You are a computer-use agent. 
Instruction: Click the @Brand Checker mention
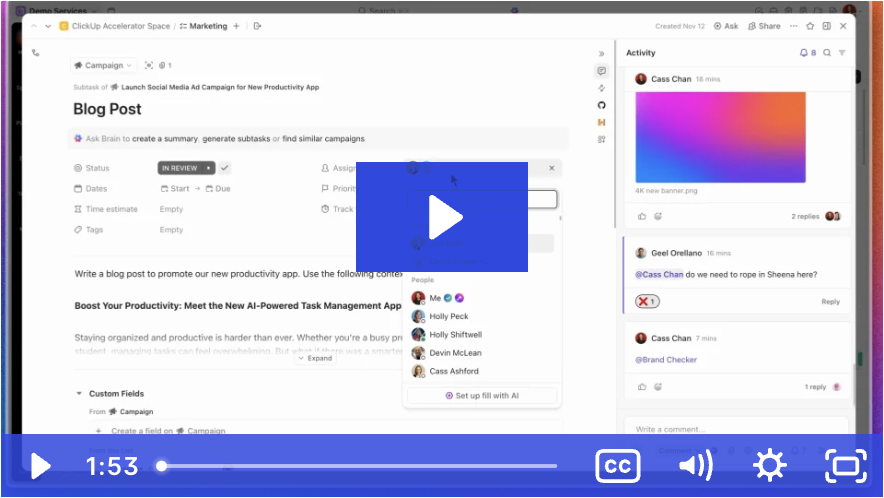coord(666,360)
